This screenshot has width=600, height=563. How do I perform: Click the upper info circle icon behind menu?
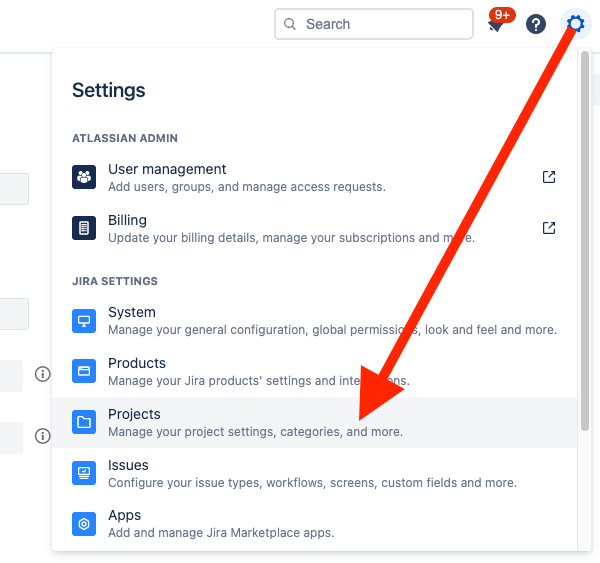point(42,374)
